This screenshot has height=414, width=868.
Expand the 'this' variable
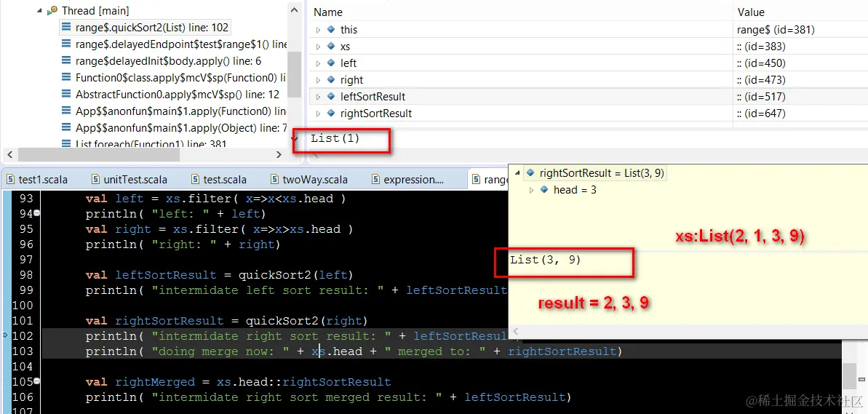[318, 29]
